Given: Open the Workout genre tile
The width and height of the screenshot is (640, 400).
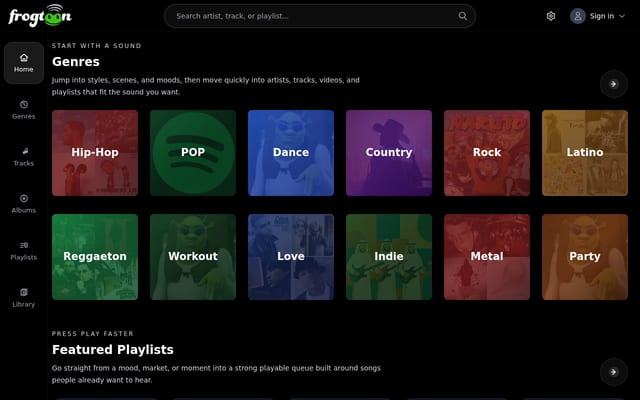Looking at the screenshot, I should tap(193, 257).
